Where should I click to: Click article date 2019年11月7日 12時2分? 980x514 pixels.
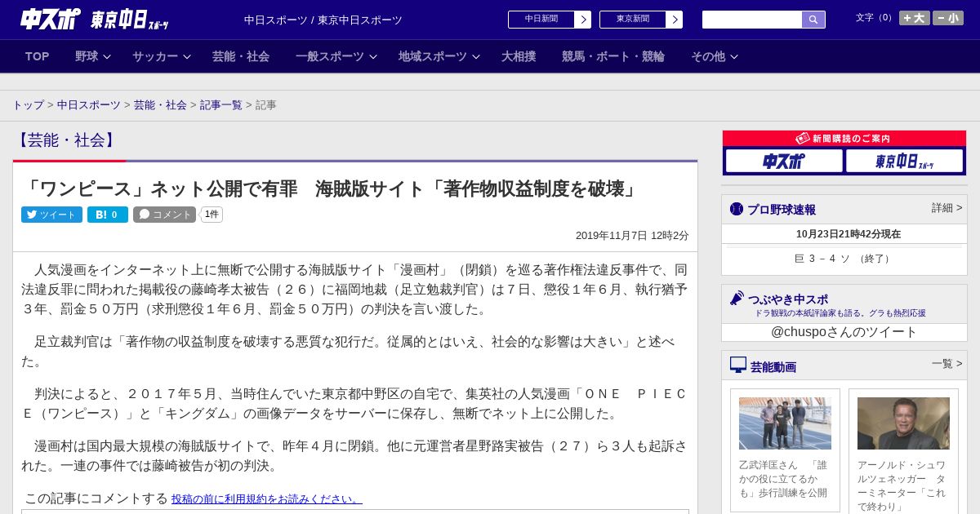pos(632,236)
